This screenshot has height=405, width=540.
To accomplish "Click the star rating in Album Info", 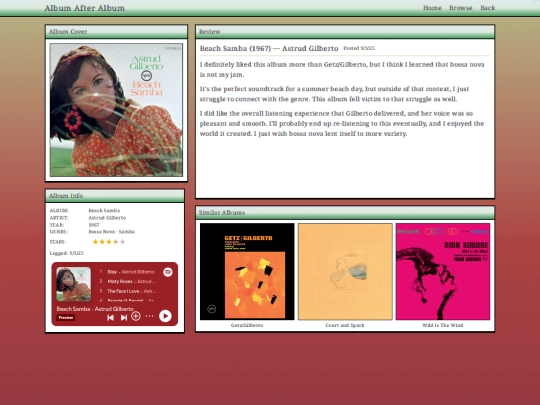I will (109, 242).
